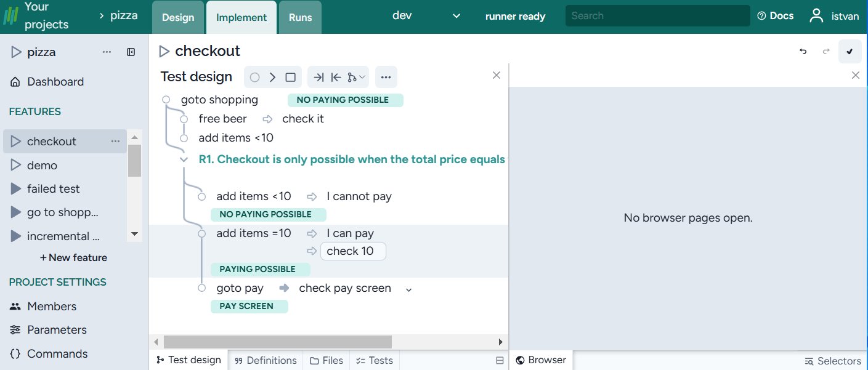Click the features list scroll-down arrow

135,234
